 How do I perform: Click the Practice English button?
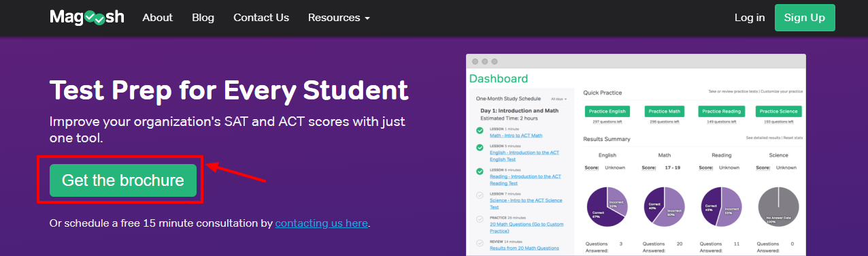(607, 111)
